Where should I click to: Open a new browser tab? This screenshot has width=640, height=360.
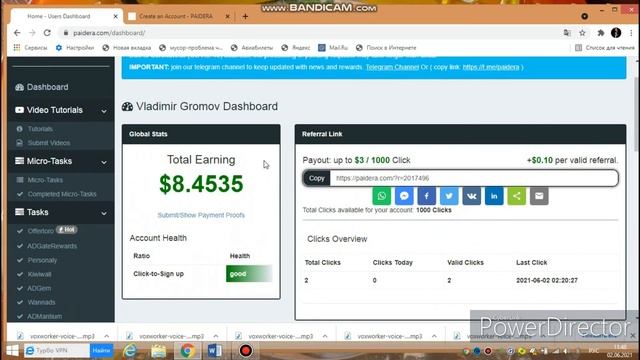pos(245,16)
